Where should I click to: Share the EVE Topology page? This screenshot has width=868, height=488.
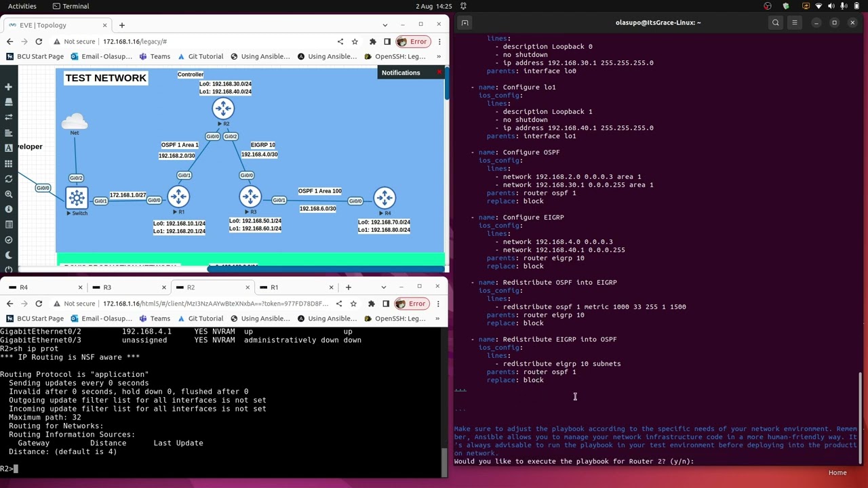point(340,41)
